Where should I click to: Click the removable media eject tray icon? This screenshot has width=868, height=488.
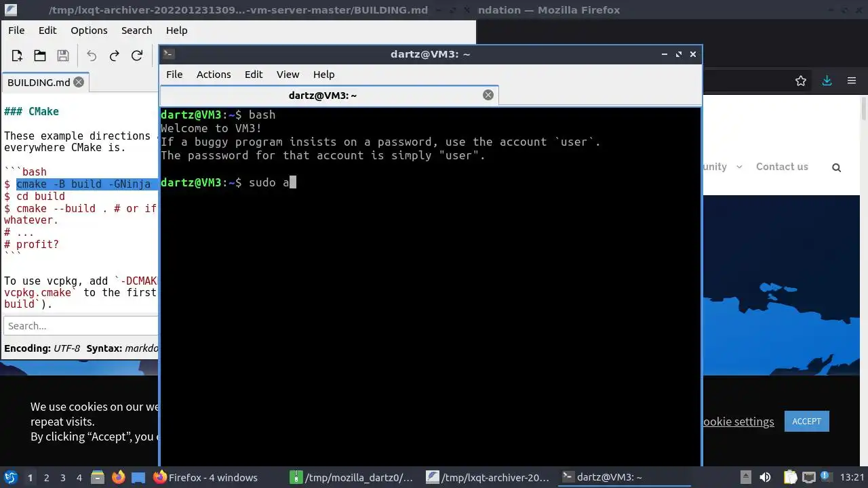pyautogui.click(x=745, y=477)
